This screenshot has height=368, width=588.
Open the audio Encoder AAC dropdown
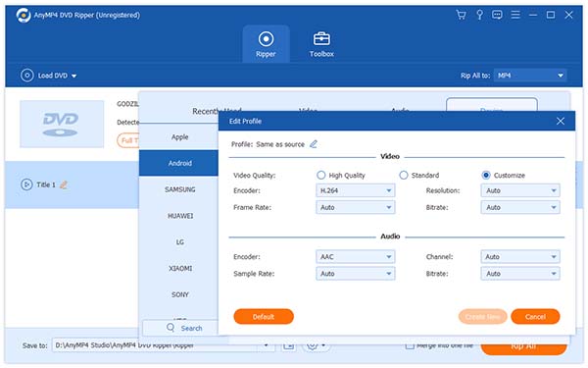click(356, 257)
